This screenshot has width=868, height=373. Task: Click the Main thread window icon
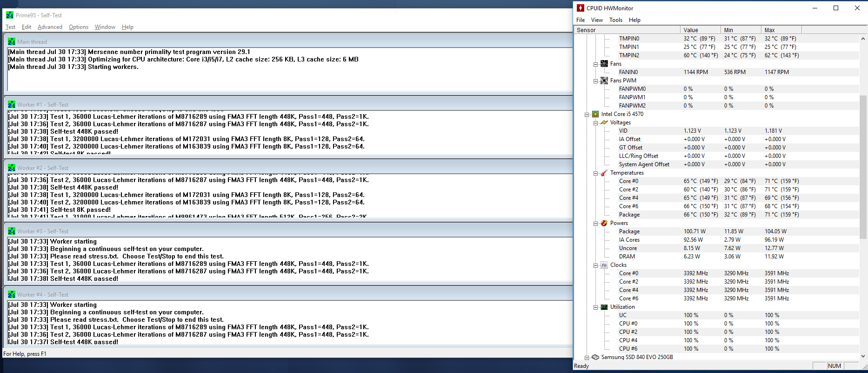pyautogui.click(x=12, y=42)
